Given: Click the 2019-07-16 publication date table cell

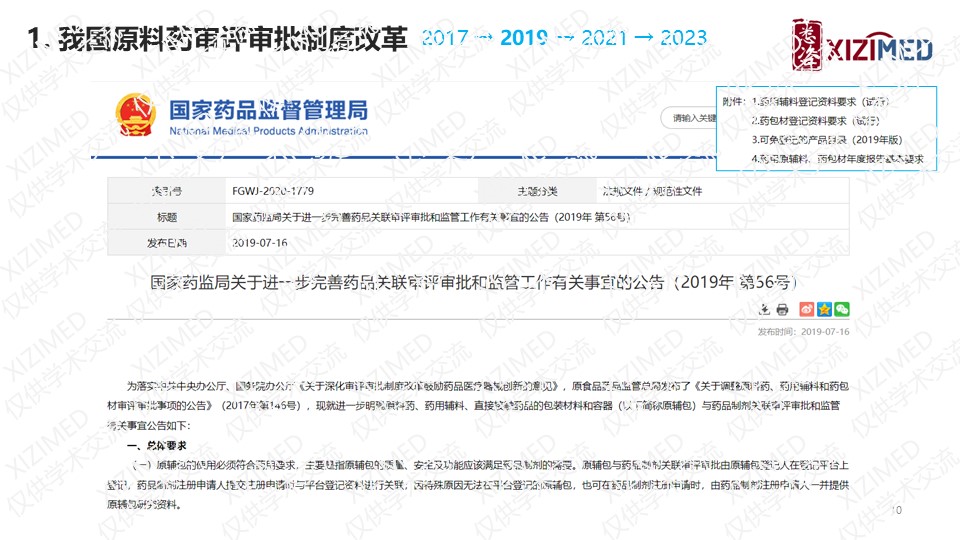Looking at the screenshot, I should click(258, 242).
